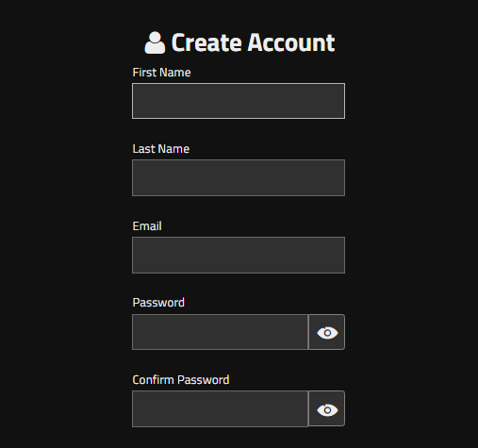Select the Email label text
This screenshot has height=448, width=478.
click(x=147, y=226)
